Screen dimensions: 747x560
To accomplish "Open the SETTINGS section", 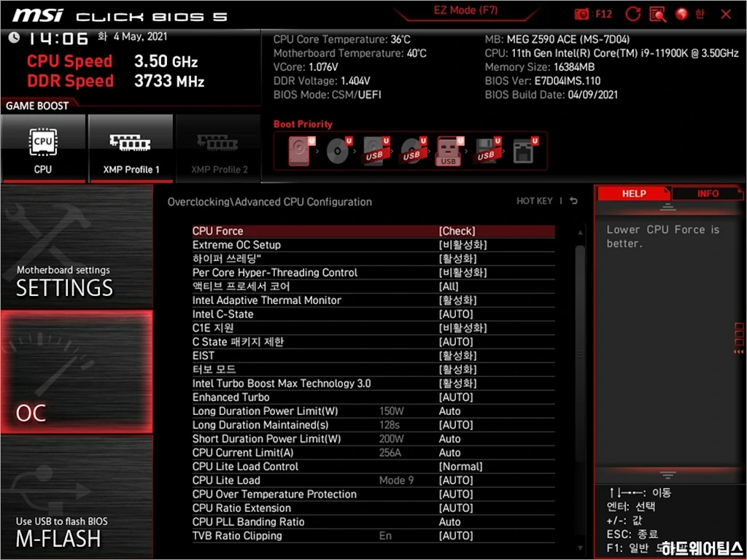I will tap(77, 248).
